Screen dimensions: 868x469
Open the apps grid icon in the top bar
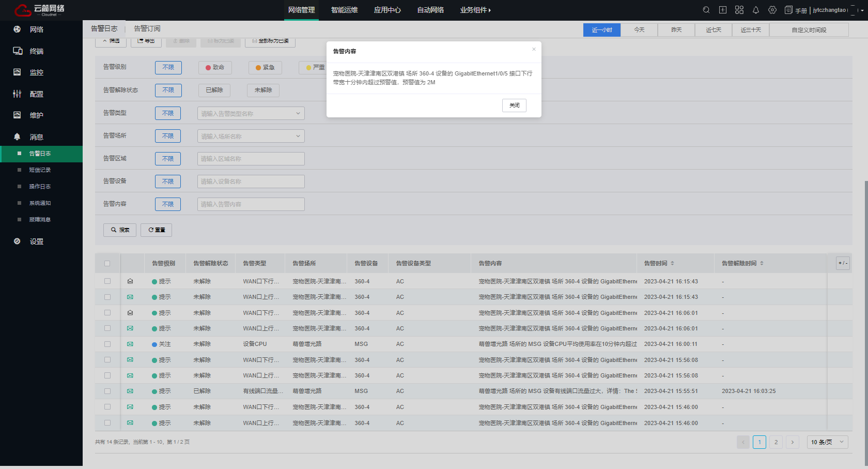click(739, 10)
